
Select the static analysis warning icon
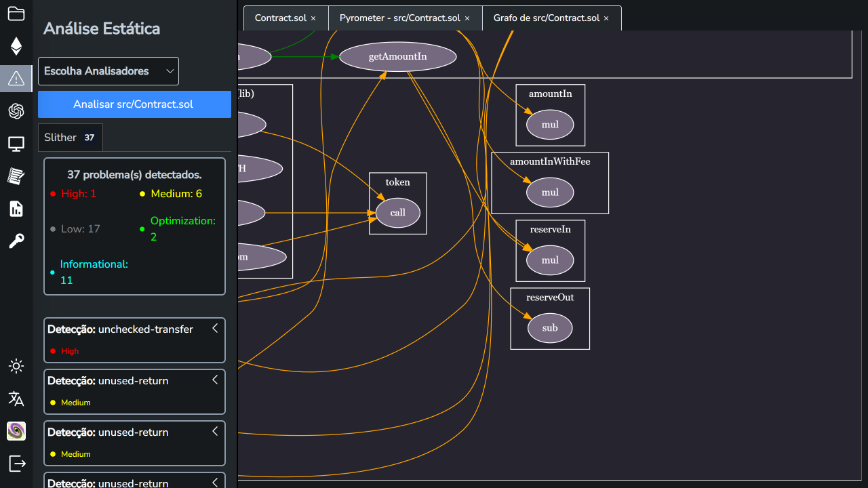click(16, 79)
